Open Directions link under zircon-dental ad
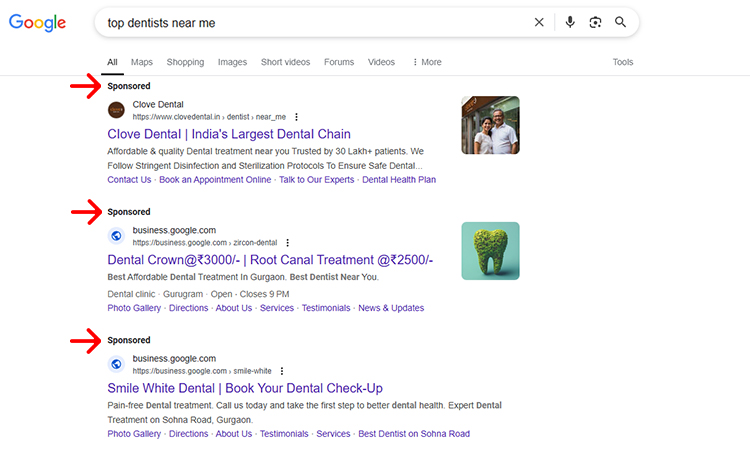The image size is (750, 450). click(x=188, y=308)
